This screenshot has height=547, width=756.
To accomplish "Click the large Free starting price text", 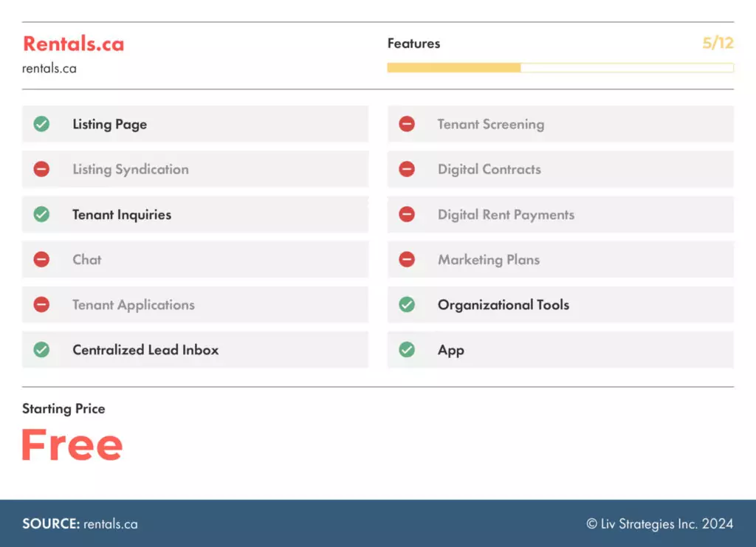I will click(72, 444).
